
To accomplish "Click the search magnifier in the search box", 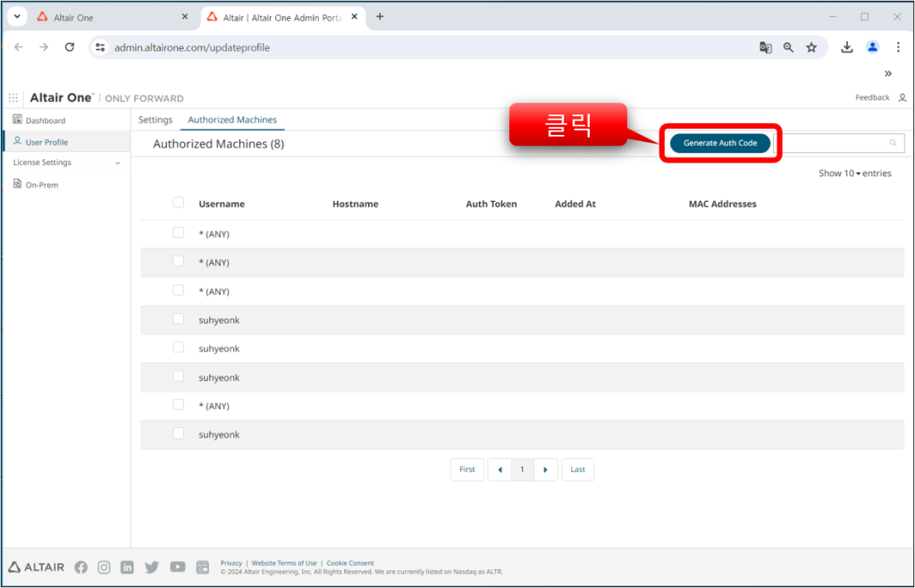I will [x=893, y=143].
